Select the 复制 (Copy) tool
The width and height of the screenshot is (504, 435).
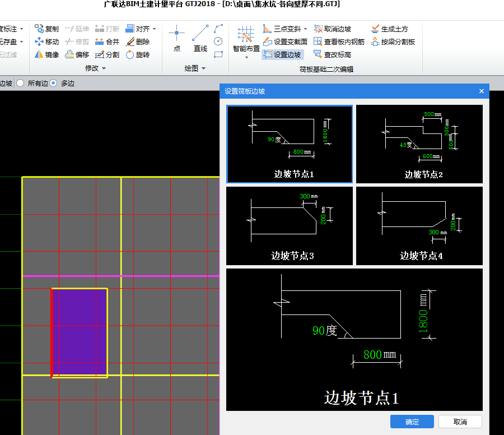coord(47,29)
